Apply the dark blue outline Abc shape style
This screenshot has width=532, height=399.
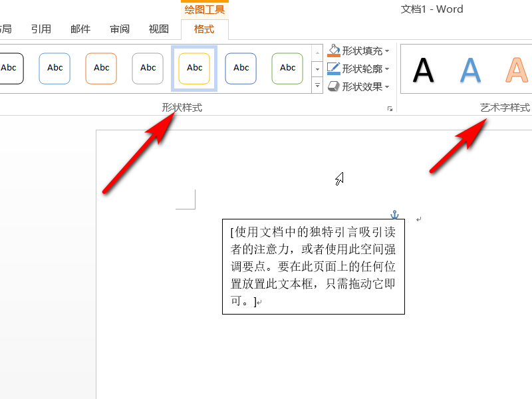[x=241, y=68]
